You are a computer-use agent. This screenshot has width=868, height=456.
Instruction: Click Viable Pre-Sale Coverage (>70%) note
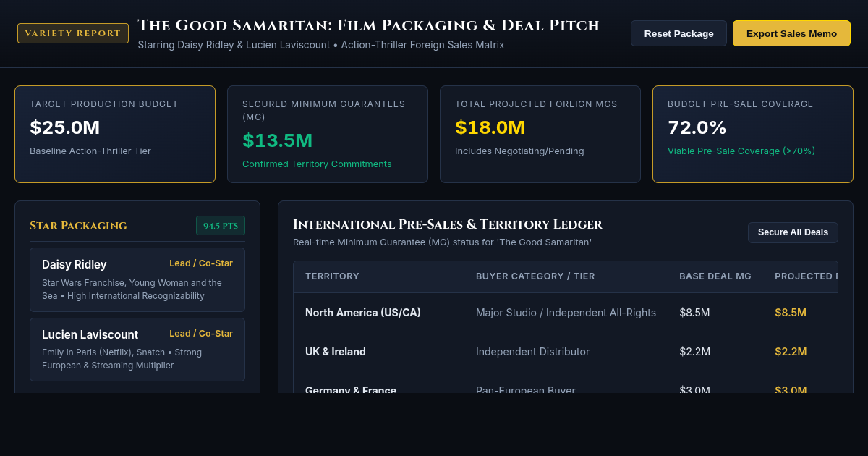tap(741, 151)
